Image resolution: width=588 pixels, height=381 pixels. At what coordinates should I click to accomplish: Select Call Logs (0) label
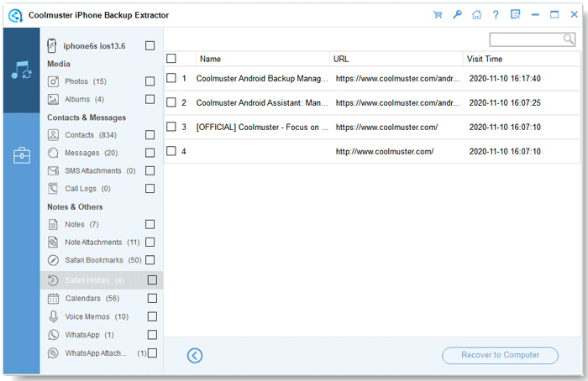pyautogui.click(x=87, y=189)
